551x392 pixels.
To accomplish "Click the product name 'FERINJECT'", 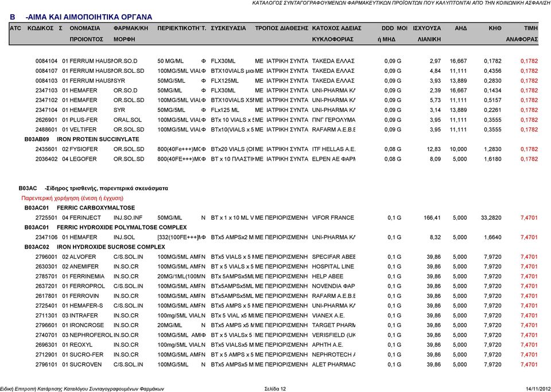I will [85, 218].
